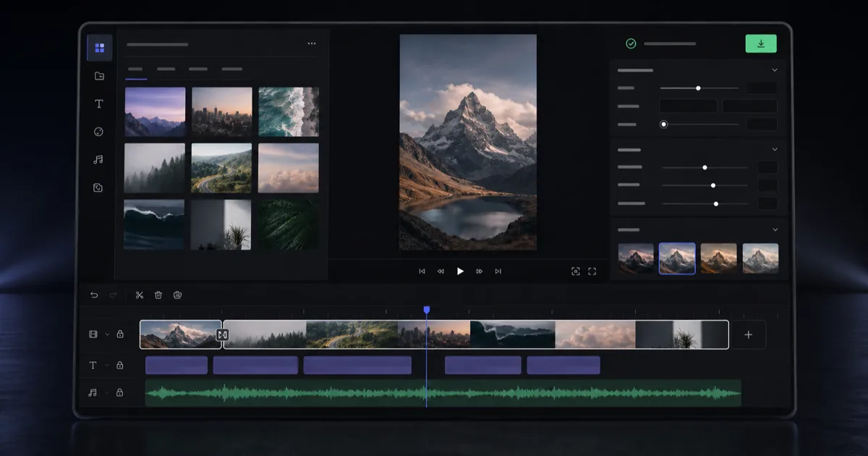
Task: Click the camera record icon in sidebar
Action: (x=98, y=187)
